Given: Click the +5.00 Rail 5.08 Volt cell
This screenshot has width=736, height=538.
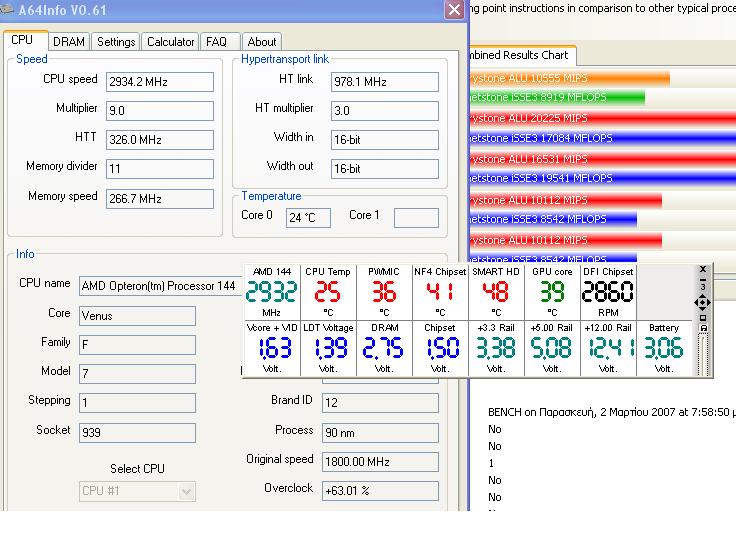Looking at the screenshot, I should [x=552, y=348].
